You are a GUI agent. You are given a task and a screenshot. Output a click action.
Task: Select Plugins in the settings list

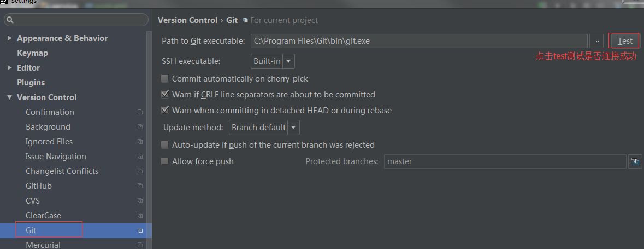31,83
